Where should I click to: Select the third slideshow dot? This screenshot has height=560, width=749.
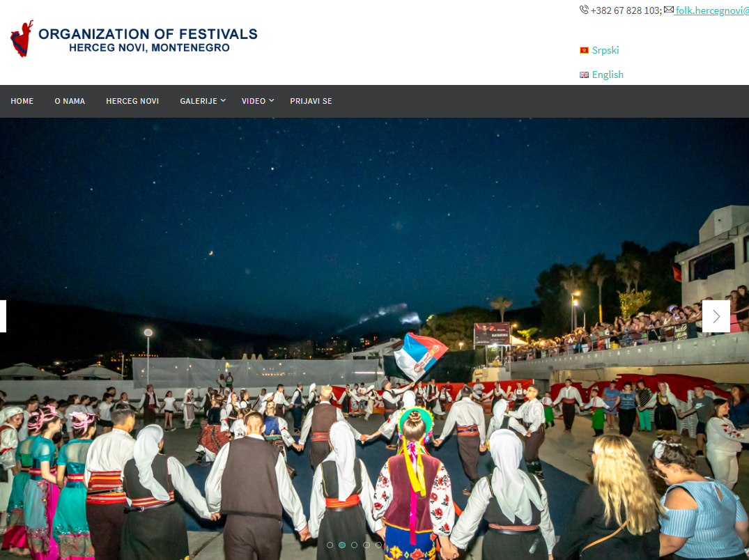pyautogui.click(x=354, y=545)
